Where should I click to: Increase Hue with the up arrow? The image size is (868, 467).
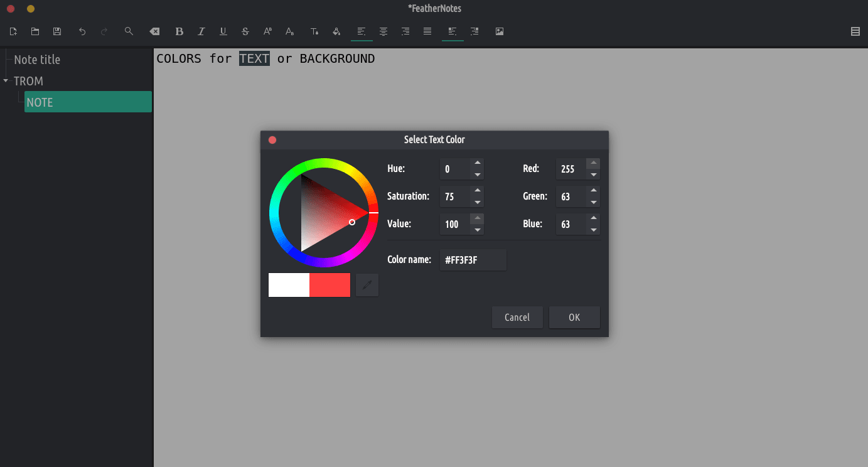tap(478, 163)
